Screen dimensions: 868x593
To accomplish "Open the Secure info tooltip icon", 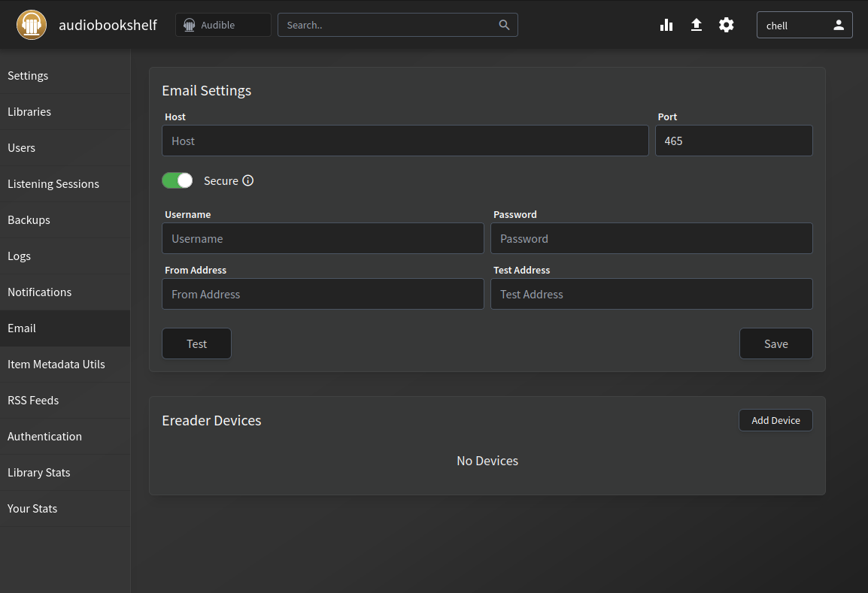I will tap(250, 180).
